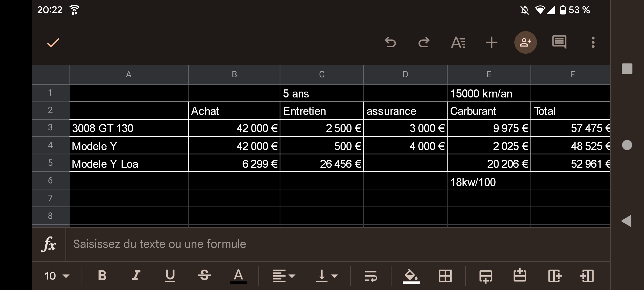
Task: Toggle strikethrough formatting
Action: [204, 276]
